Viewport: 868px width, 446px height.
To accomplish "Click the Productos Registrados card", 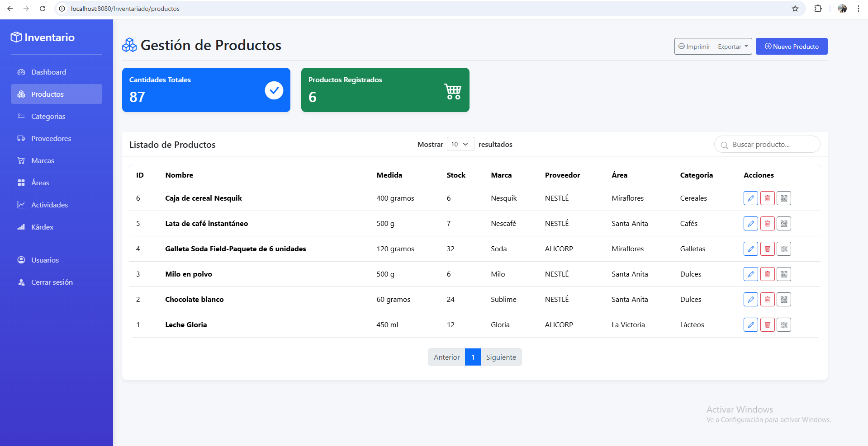I will point(385,90).
